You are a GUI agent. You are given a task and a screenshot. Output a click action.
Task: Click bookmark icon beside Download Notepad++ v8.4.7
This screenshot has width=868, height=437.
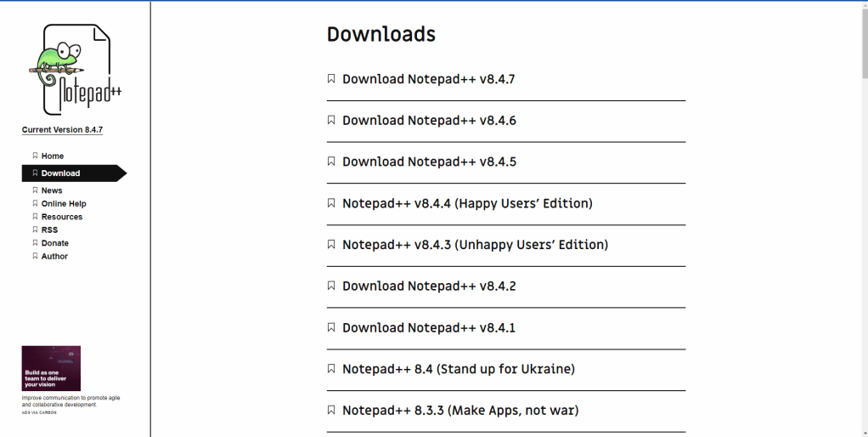[331, 79]
